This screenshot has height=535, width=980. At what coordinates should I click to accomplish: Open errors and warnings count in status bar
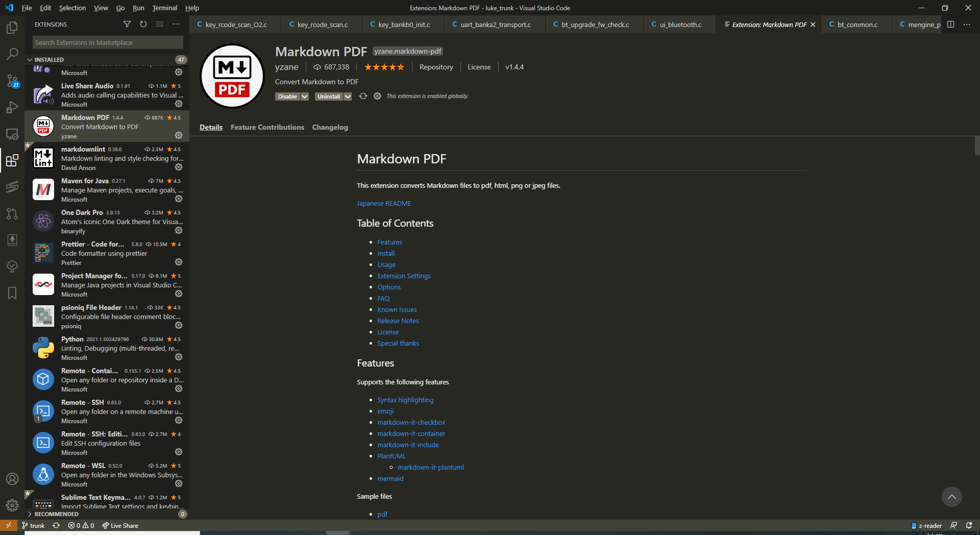[x=81, y=525]
